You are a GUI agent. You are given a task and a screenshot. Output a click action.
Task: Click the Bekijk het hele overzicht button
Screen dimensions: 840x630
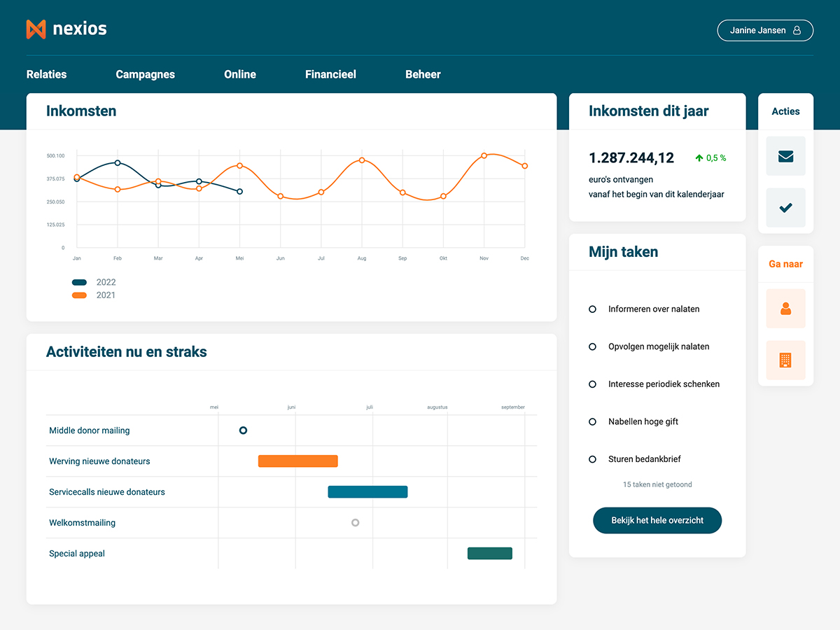coord(657,521)
